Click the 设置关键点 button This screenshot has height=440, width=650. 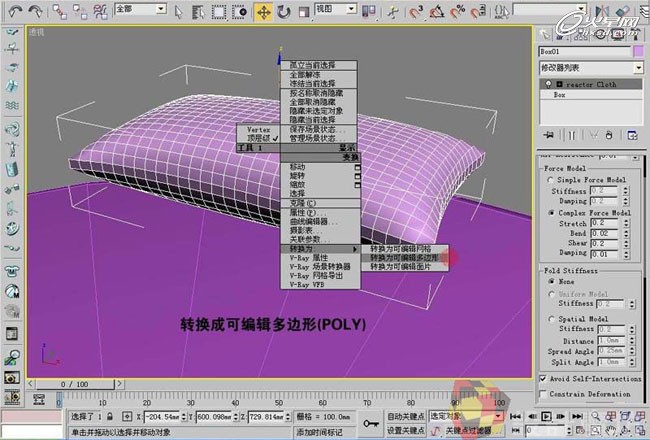pos(406,431)
